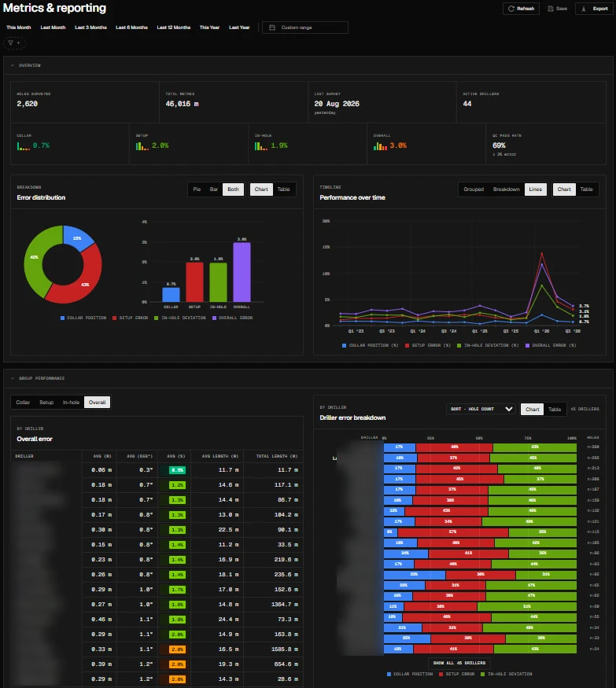
Task: Select the Last 3 Months range
Action: coord(91,28)
